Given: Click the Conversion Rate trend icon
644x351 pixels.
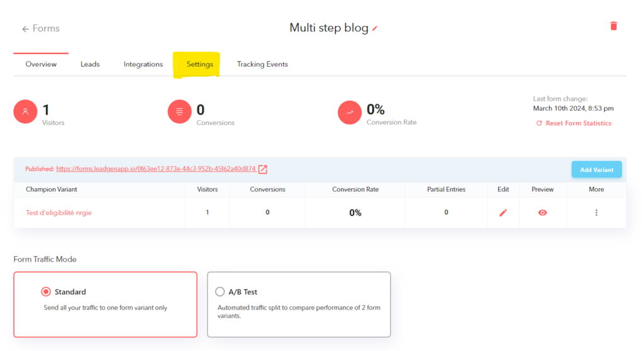Looking at the screenshot, I should point(350,112).
